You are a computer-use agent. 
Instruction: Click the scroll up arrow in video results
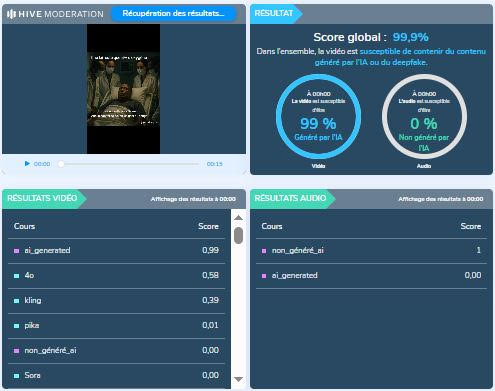click(x=238, y=218)
